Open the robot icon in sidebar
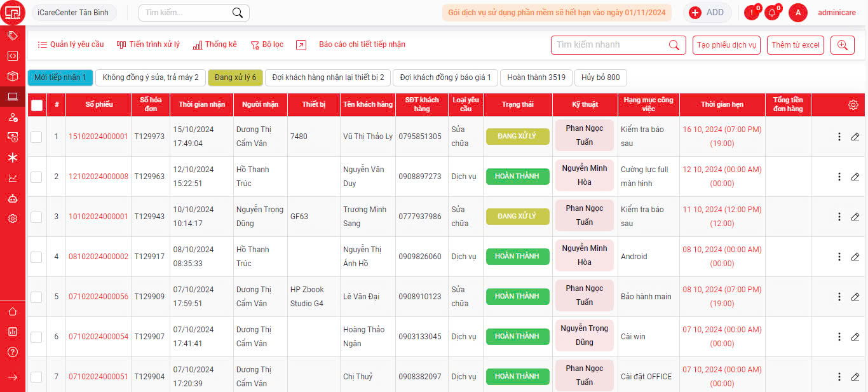 (x=13, y=198)
